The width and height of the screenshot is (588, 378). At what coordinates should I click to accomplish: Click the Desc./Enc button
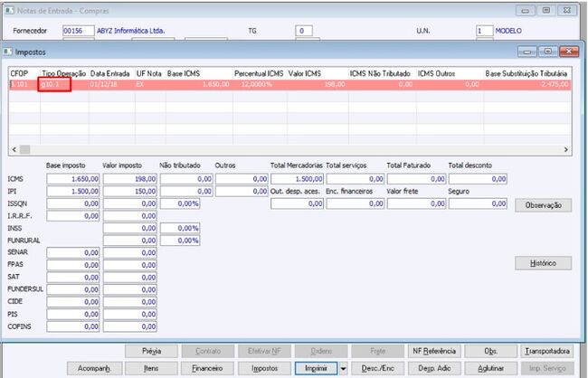tap(377, 368)
